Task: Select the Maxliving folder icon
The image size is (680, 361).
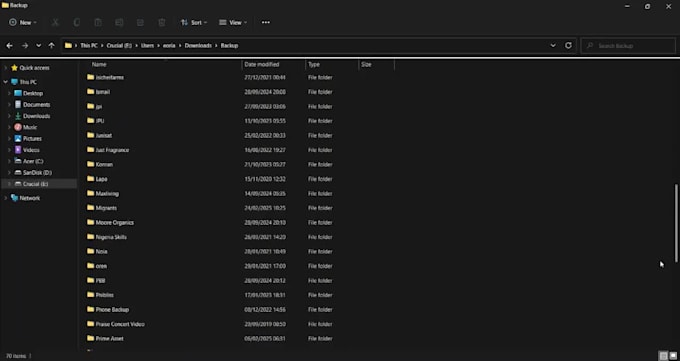Action: coord(90,193)
